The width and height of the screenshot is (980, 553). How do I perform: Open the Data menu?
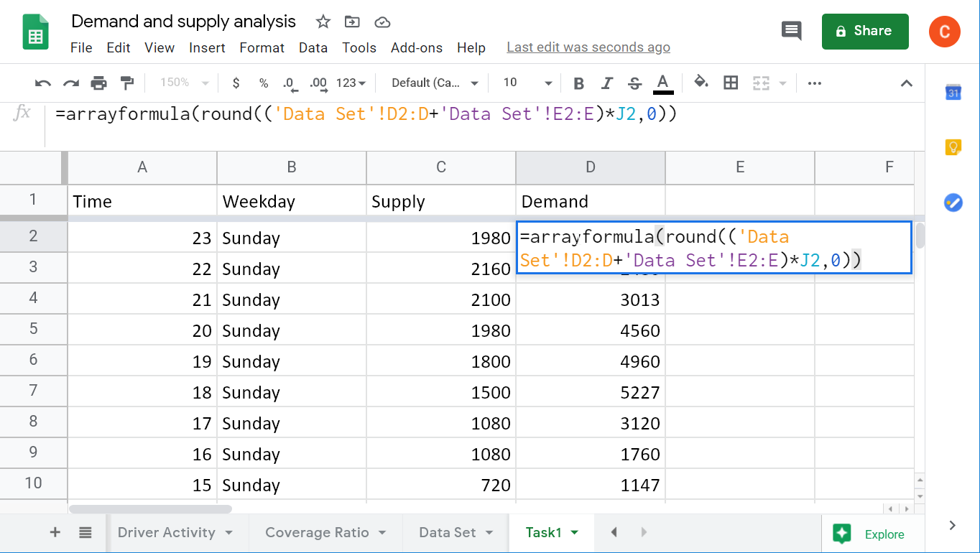[313, 47]
